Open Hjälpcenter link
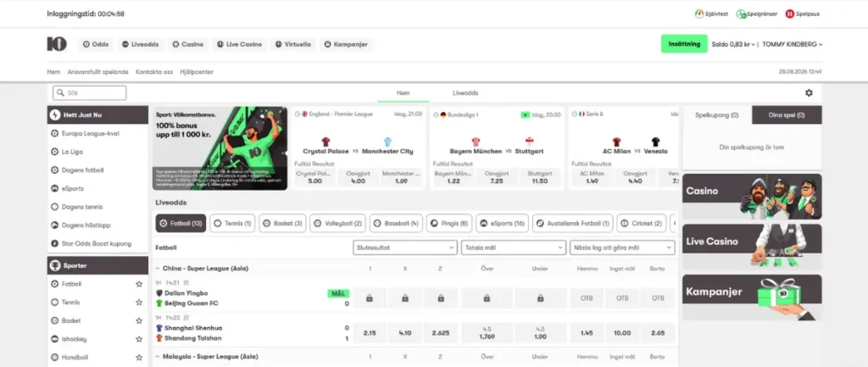This screenshot has height=367, width=868. click(x=197, y=72)
